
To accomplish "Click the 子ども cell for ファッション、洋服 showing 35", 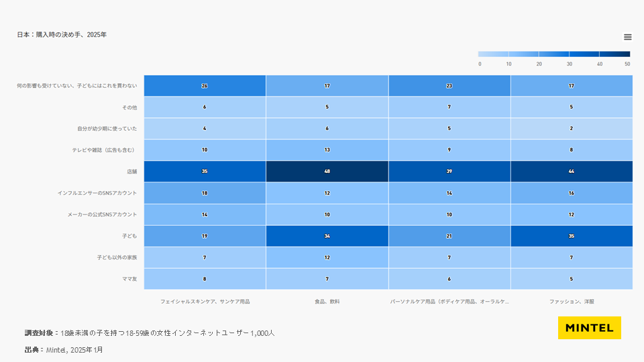I will pyautogui.click(x=572, y=236).
